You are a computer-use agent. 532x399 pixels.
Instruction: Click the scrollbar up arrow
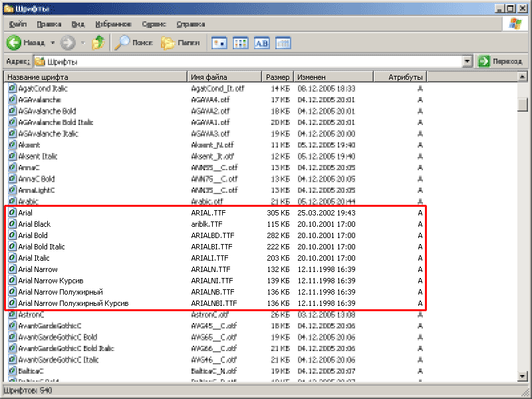tap(523, 76)
